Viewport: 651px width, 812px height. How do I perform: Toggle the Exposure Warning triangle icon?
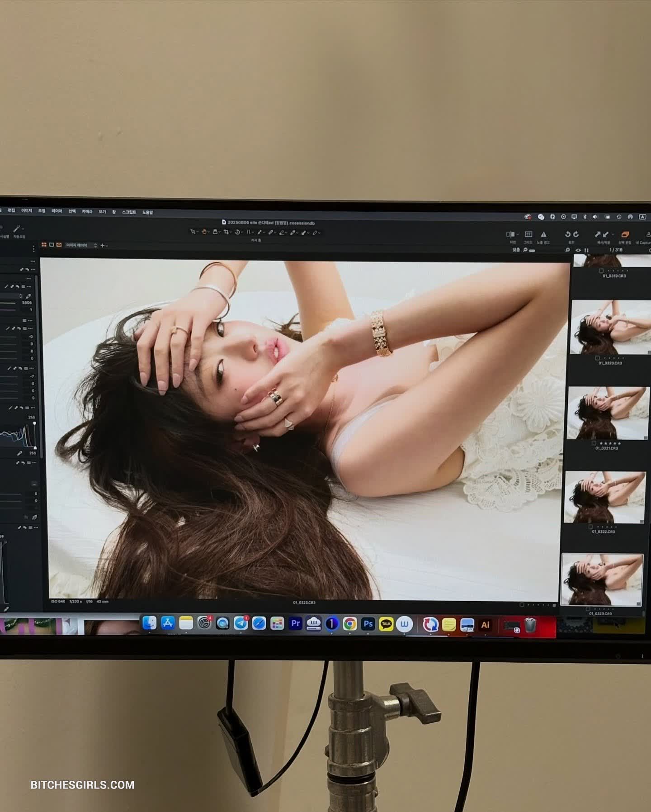pyautogui.click(x=543, y=234)
